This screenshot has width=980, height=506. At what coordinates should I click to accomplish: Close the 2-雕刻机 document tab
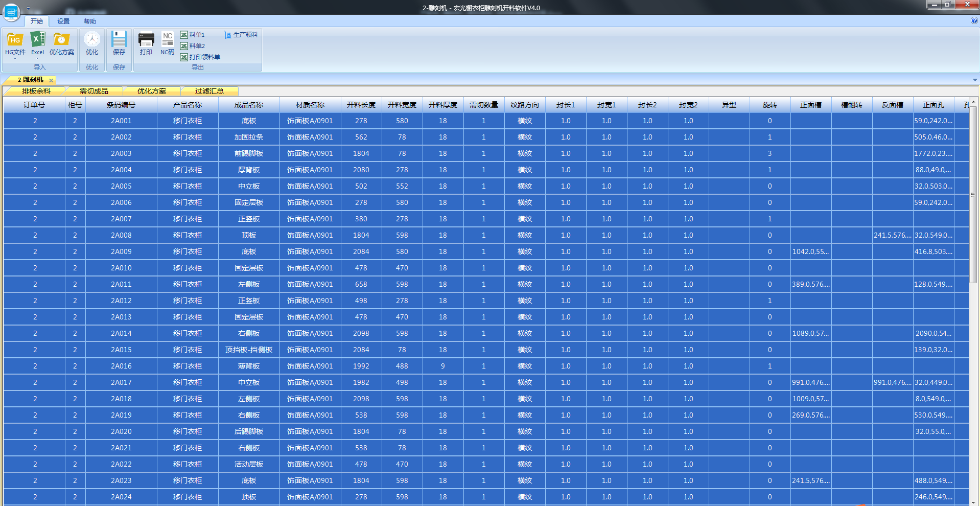(51, 80)
